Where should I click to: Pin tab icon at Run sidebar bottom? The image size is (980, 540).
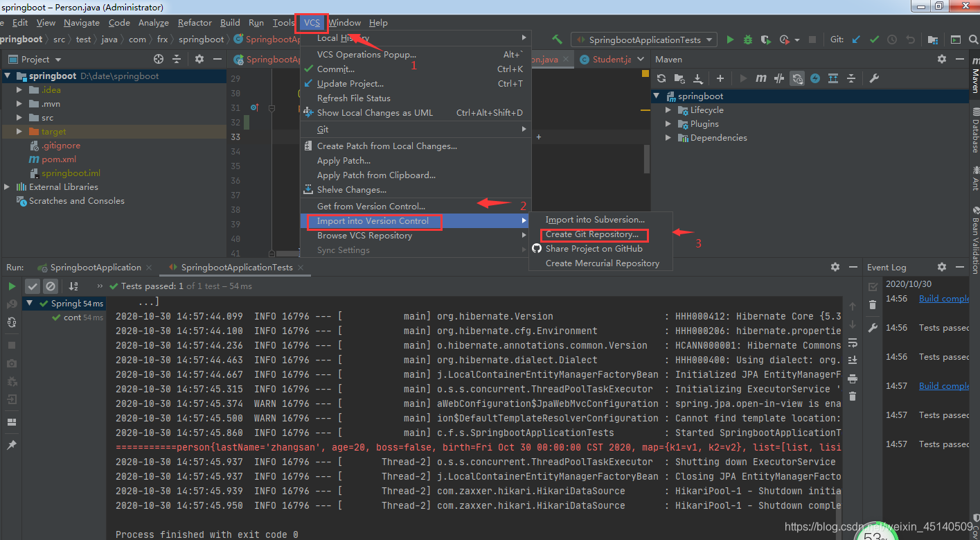click(x=12, y=444)
